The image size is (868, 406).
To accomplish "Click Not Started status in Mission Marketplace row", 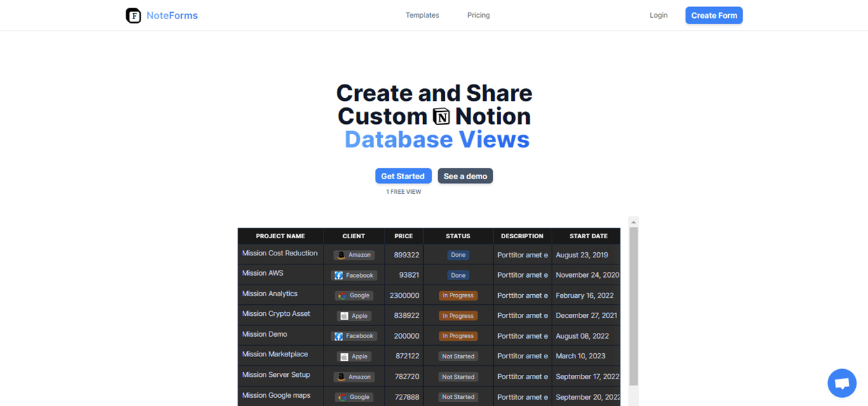I will [x=458, y=356].
